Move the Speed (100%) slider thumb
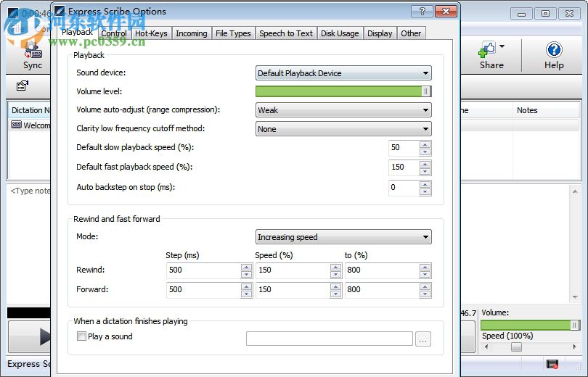Screen dimensions: 588x377 (516, 347)
